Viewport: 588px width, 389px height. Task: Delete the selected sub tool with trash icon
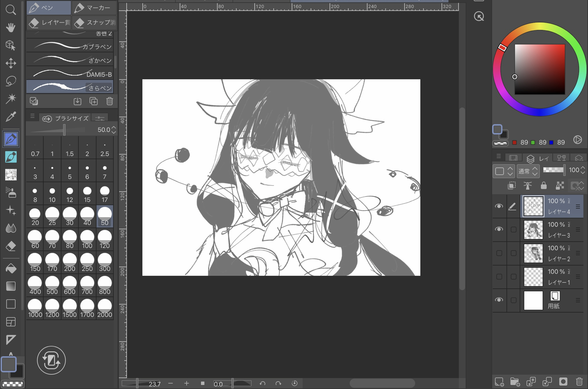click(x=109, y=101)
